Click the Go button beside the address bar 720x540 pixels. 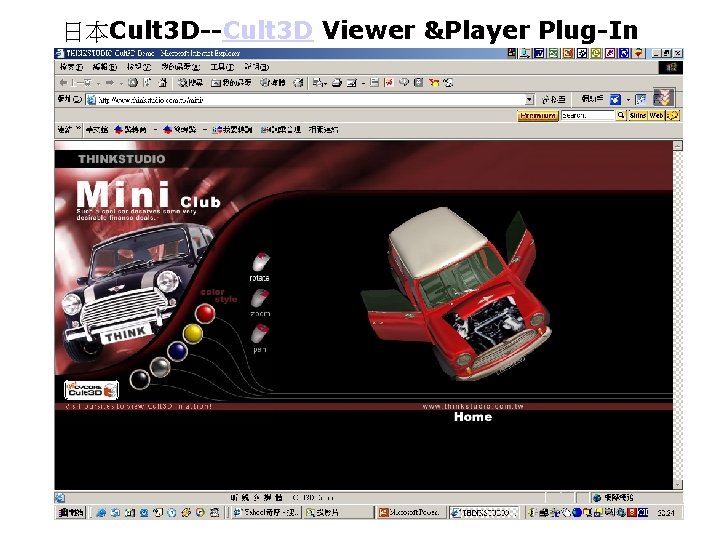click(x=553, y=99)
